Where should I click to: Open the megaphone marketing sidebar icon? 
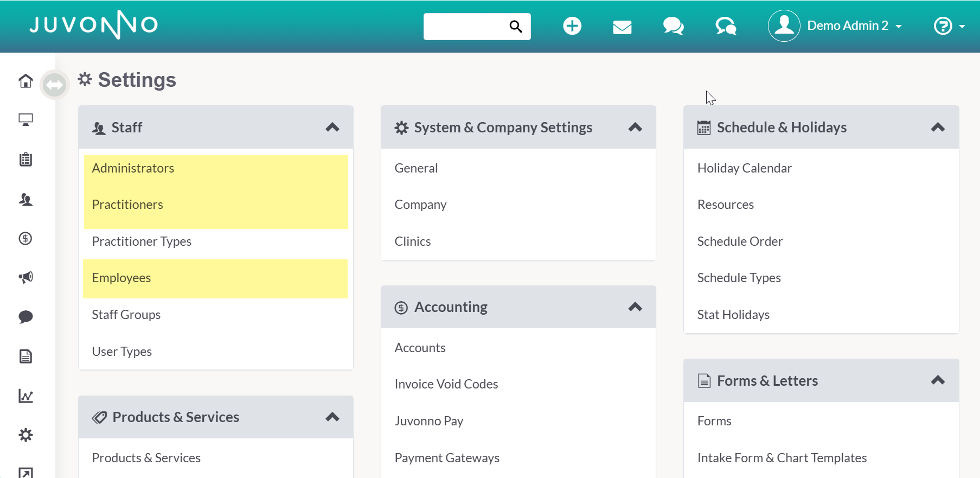coord(25,277)
